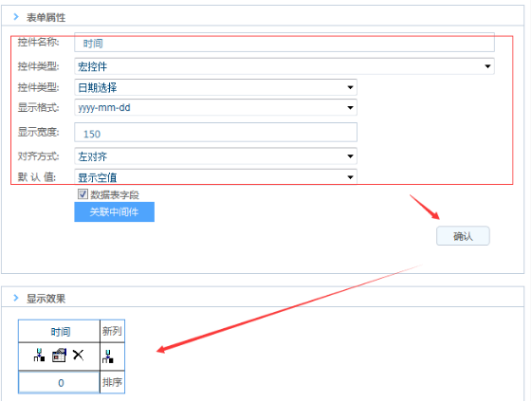Click the 表单属性 section title

pos(46,17)
